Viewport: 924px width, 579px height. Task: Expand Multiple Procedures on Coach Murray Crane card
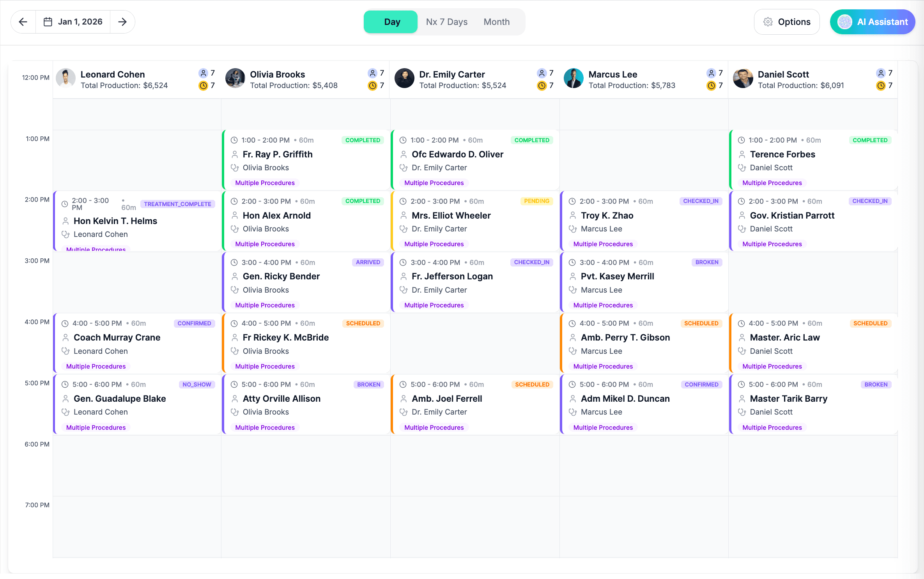click(96, 366)
